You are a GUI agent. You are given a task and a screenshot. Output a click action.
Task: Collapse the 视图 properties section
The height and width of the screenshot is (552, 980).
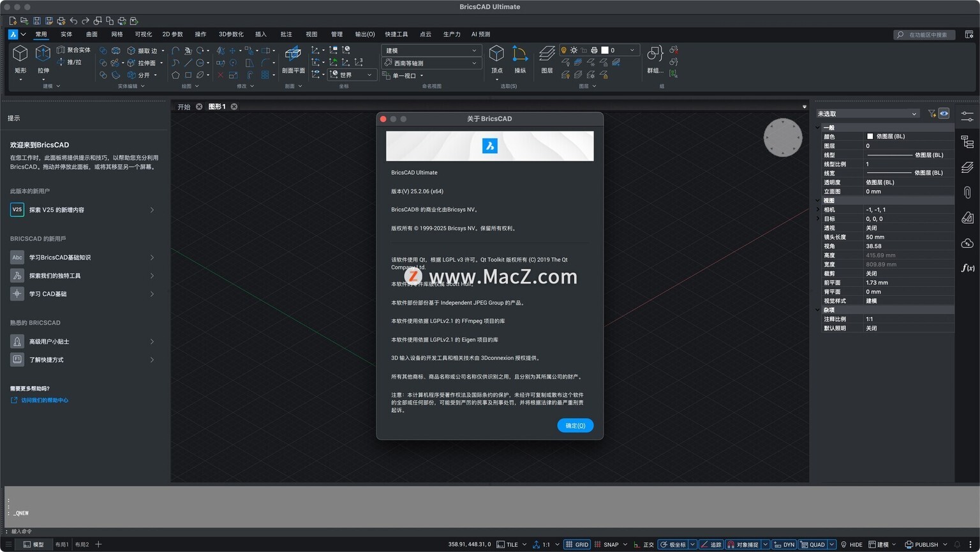[x=819, y=200]
